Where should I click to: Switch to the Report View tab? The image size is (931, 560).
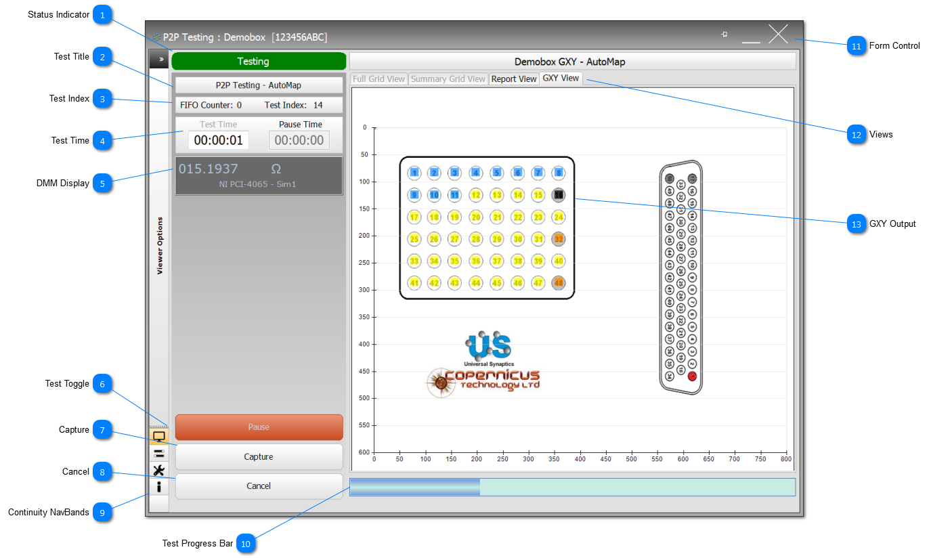click(513, 79)
